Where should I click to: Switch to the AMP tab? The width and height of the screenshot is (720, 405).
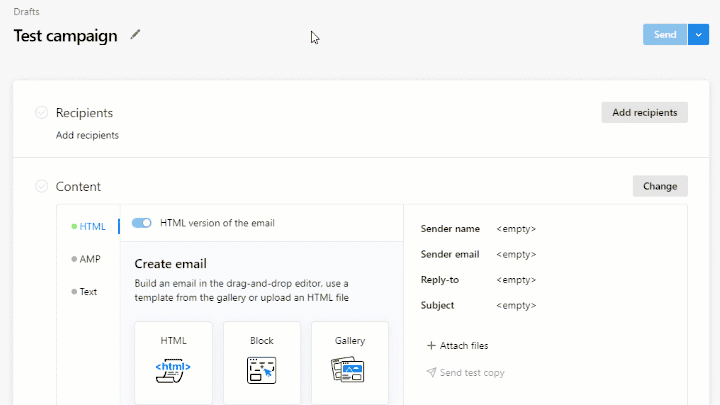tap(90, 259)
